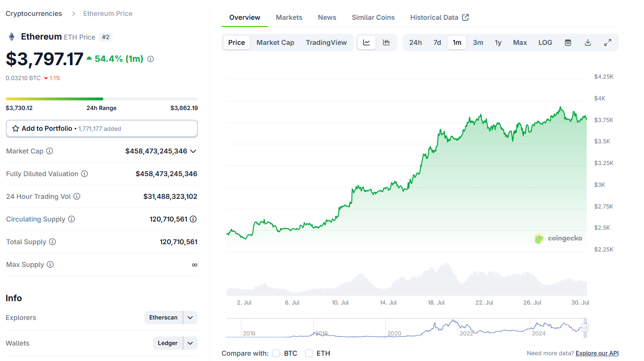Select the 7d time range
Viewport: 644px width, 361px height.
tap(437, 42)
